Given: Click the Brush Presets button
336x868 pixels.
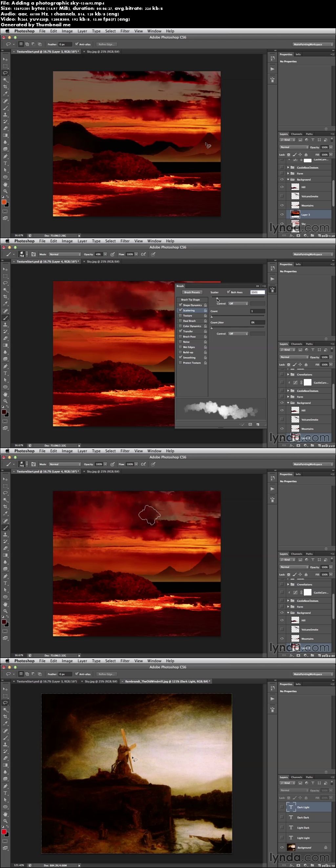Looking at the screenshot, I should coord(192,292).
